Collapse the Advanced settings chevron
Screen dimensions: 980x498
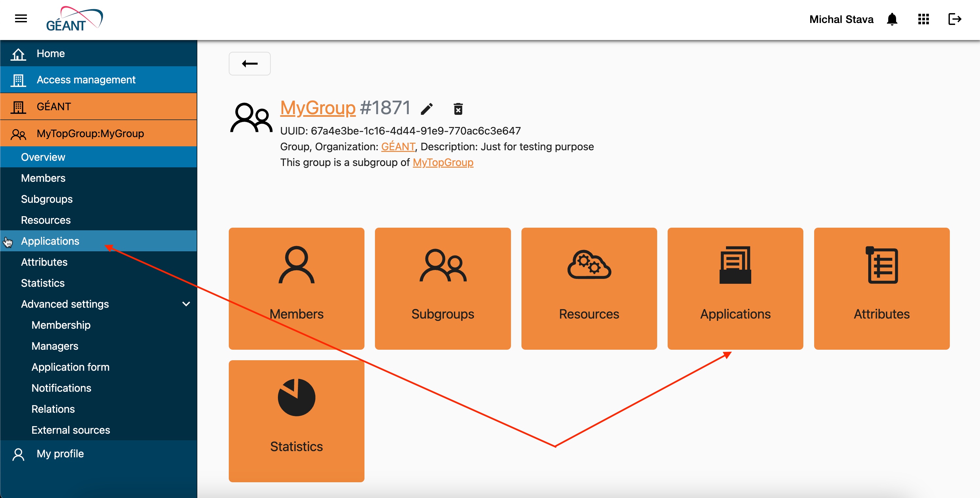(x=186, y=304)
